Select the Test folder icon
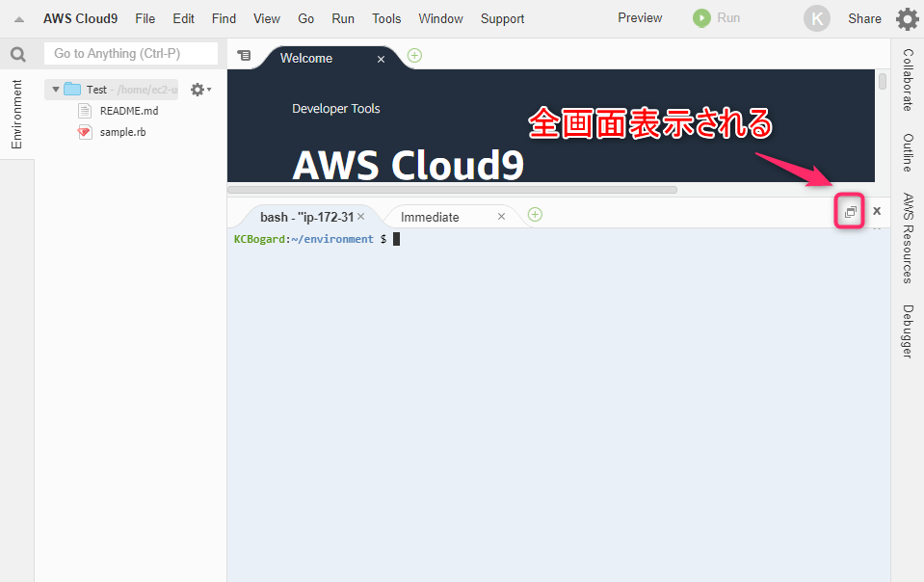The image size is (924, 582). pyautogui.click(x=72, y=89)
